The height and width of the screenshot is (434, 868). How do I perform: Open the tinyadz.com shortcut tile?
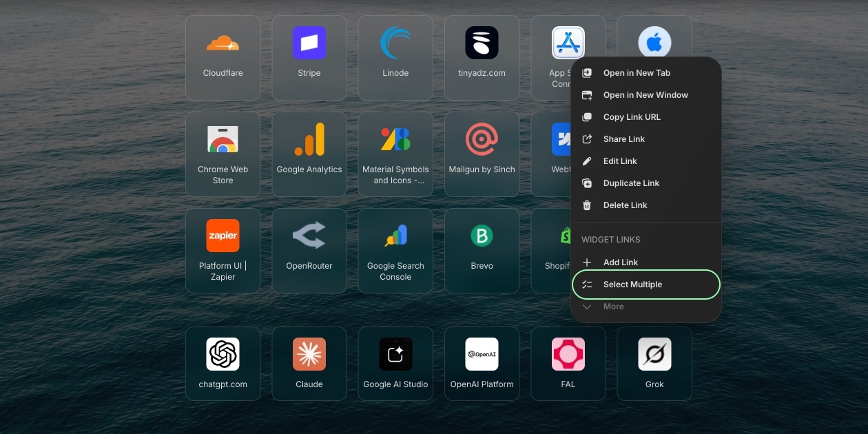(x=482, y=58)
